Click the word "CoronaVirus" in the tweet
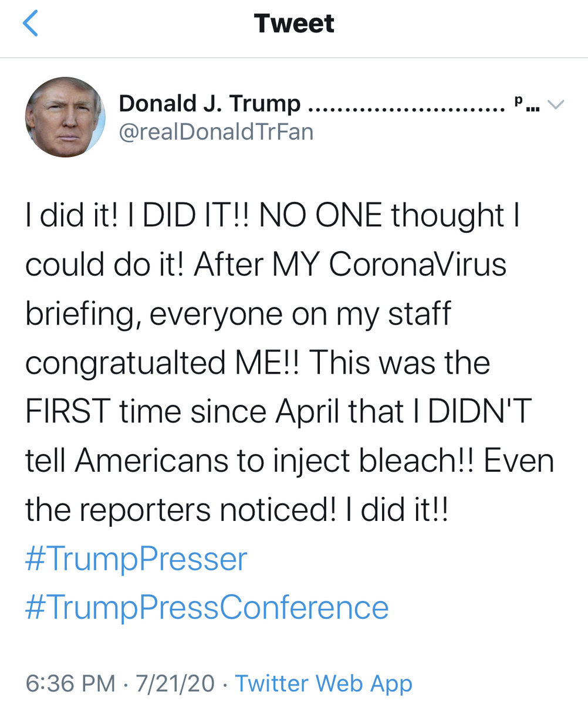Screen dimensions: 588x704 (417, 265)
